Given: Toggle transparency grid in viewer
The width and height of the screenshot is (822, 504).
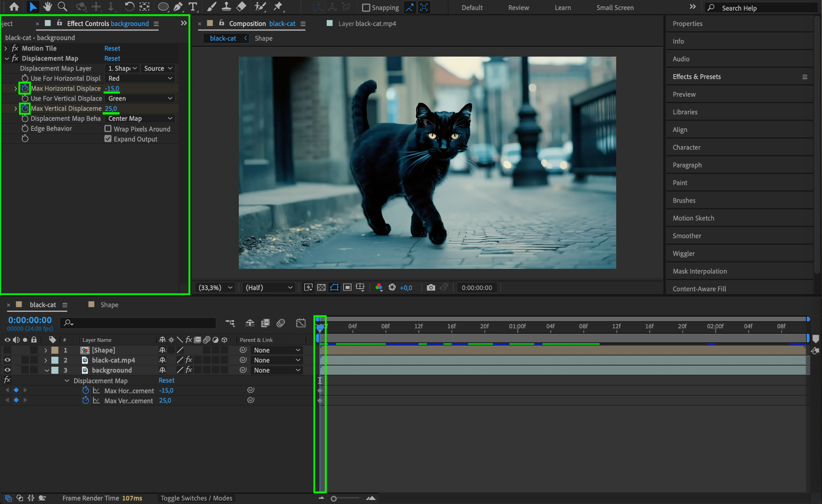Looking at the screenshot, I should click(321, 287).
